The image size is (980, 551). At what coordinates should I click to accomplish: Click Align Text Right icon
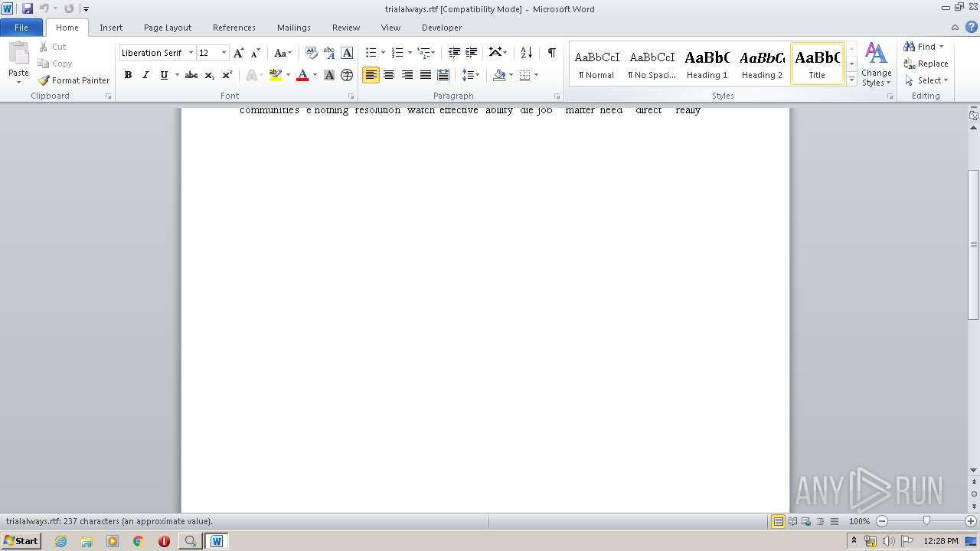407,75
